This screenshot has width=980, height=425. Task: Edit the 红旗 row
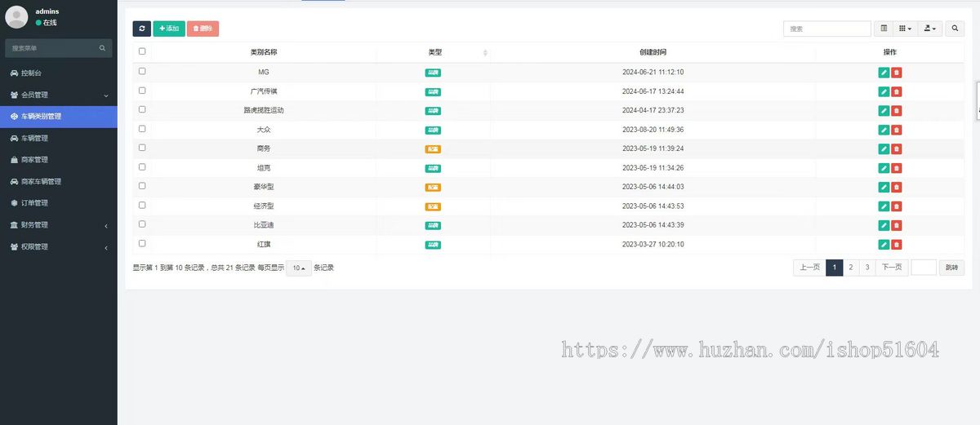[x=884, y=245]
